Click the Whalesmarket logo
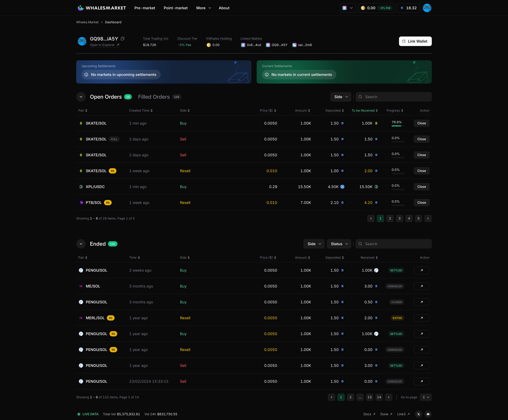 [x=102, y=8]
